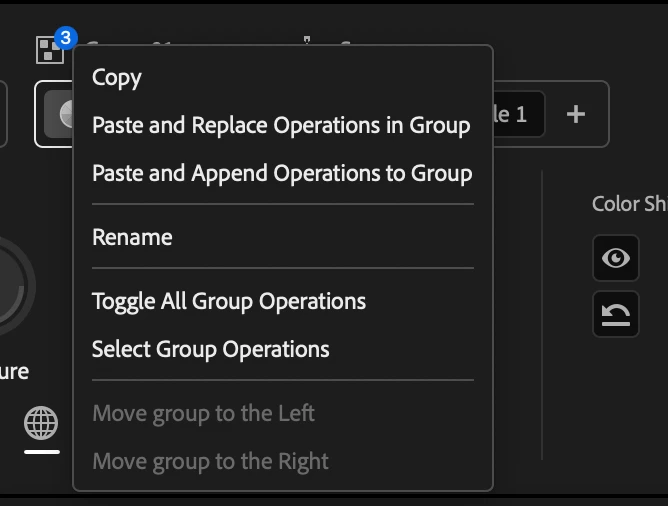Choose Select Group Operations entry
This screenshot has height=506, width=668.
coord(210,350)
